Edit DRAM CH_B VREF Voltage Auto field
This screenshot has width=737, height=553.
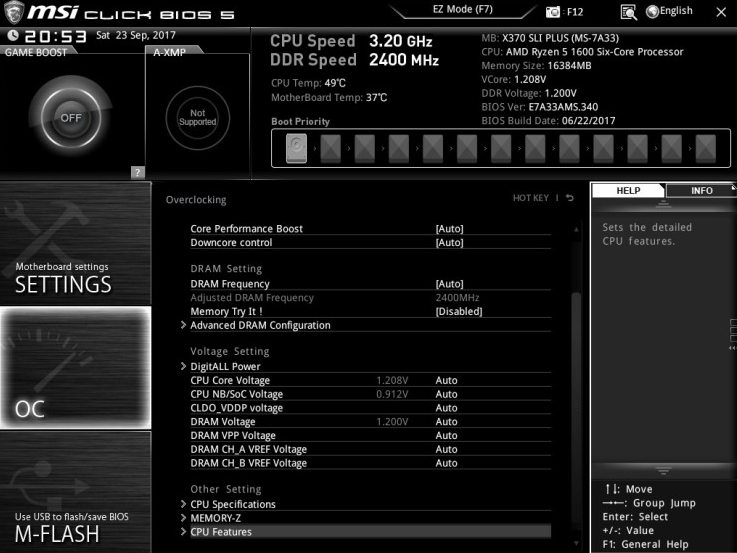(x=446, y=463)
